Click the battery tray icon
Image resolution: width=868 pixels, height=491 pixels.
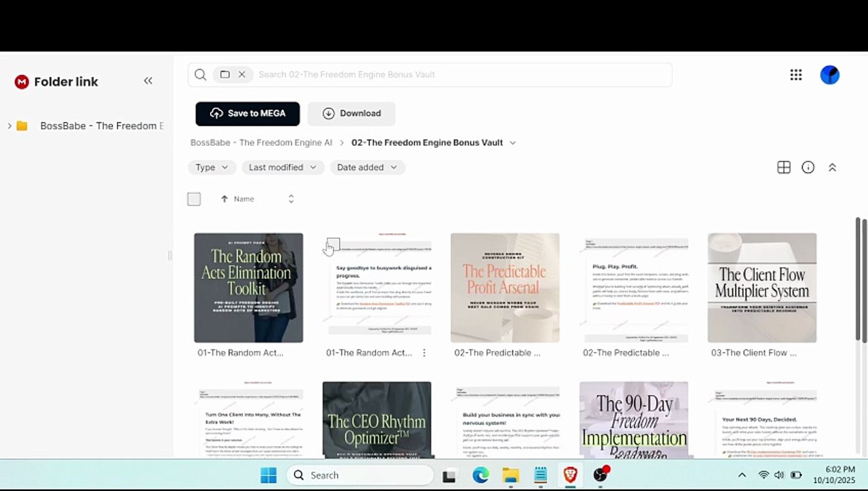[796, 475]
